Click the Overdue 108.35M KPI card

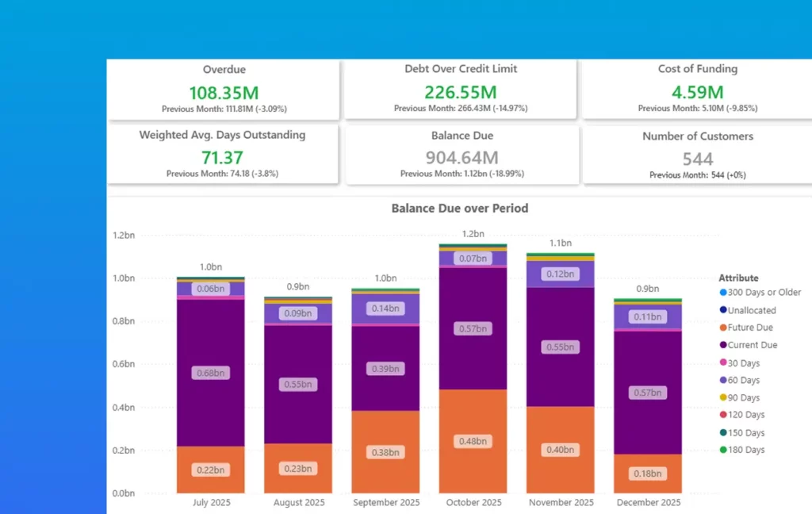tap(224, 89)
